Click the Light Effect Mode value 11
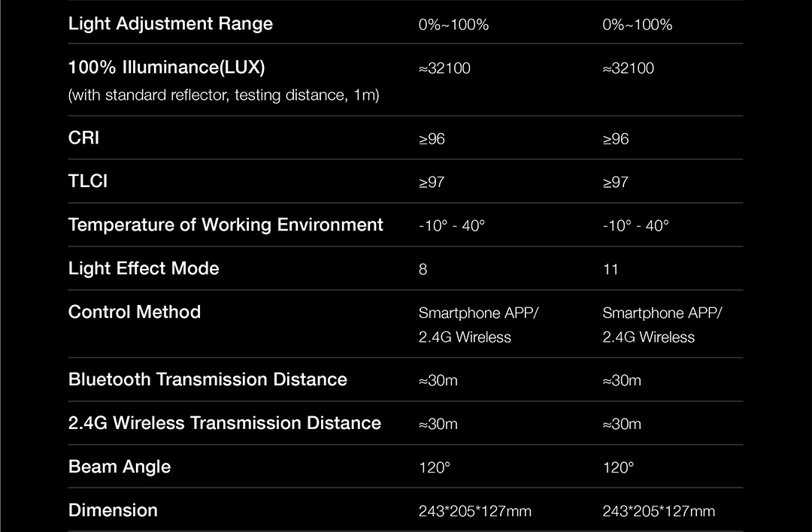This screenshot has width=812, height=532. point(611,270)
